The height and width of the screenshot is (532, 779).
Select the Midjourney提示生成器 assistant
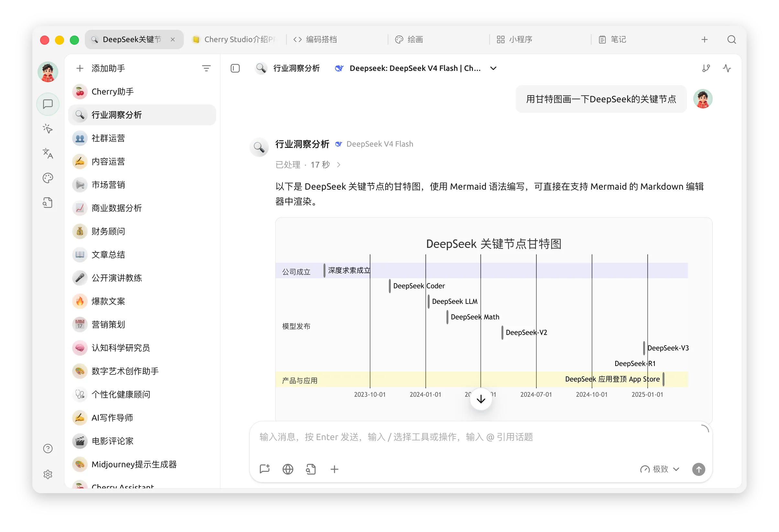(x=142, y=464)
